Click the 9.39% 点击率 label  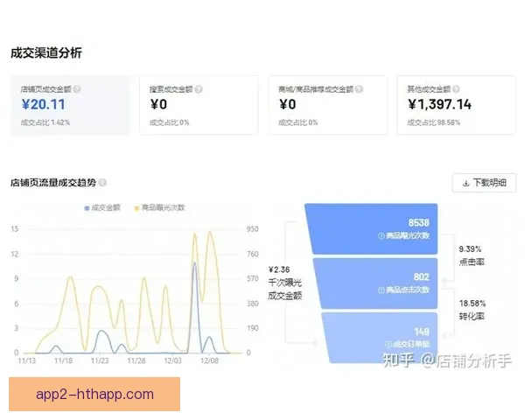coord(471,255)
